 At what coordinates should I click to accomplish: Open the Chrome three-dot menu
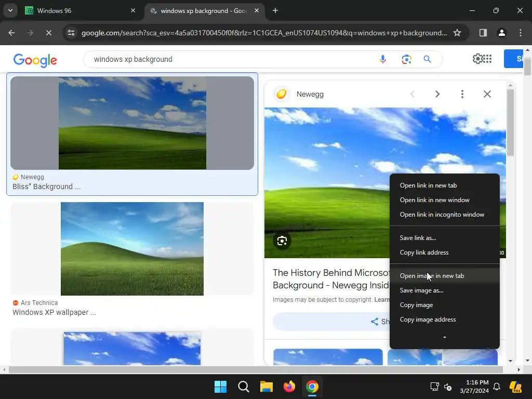pyautogui.click(x=521, y=33)
